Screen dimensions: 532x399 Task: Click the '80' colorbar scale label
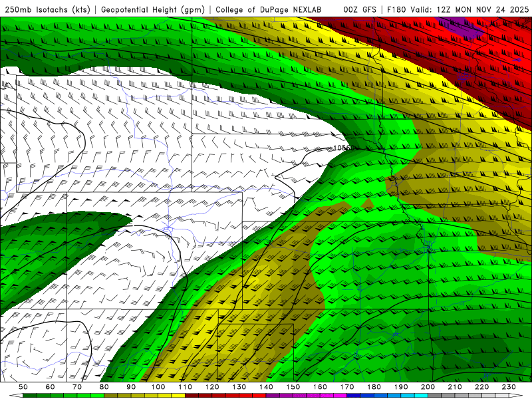pyautogui.click(x=104, y=387)
